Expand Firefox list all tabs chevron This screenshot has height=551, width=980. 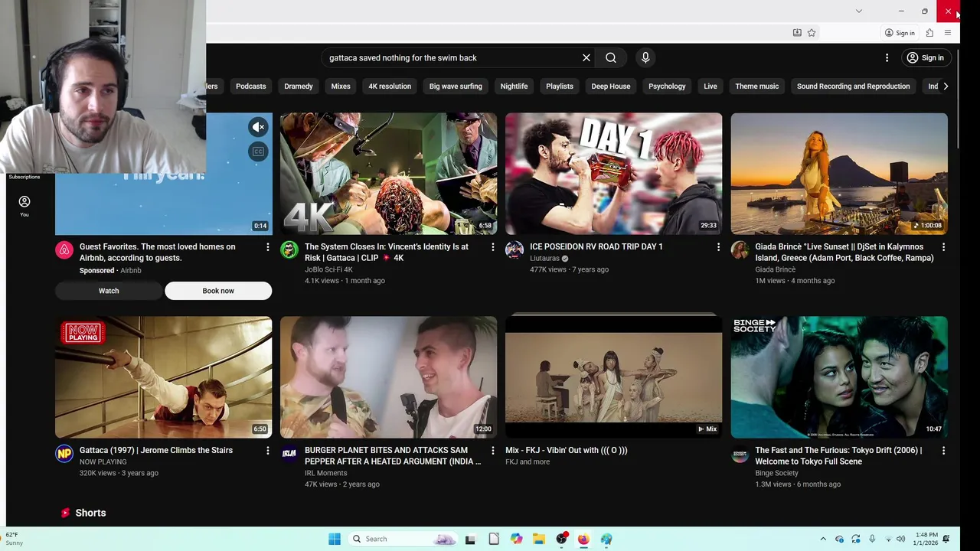(858, 11)
